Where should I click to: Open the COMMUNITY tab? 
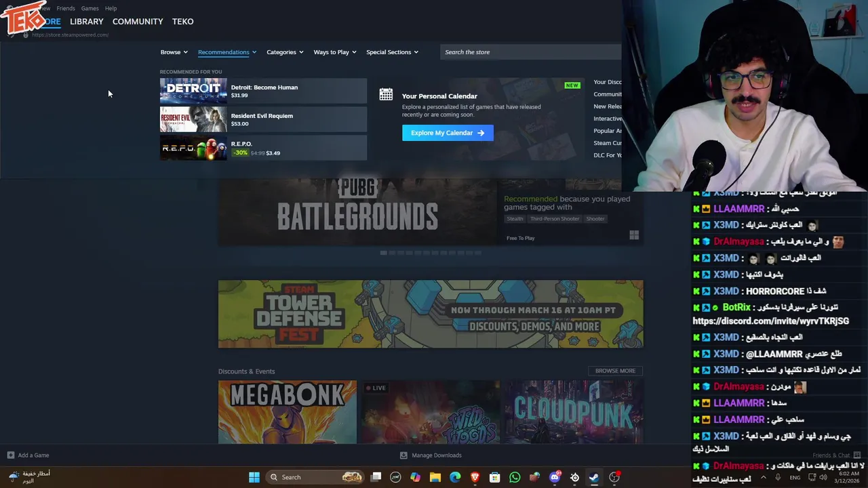(x=138, y=22)
